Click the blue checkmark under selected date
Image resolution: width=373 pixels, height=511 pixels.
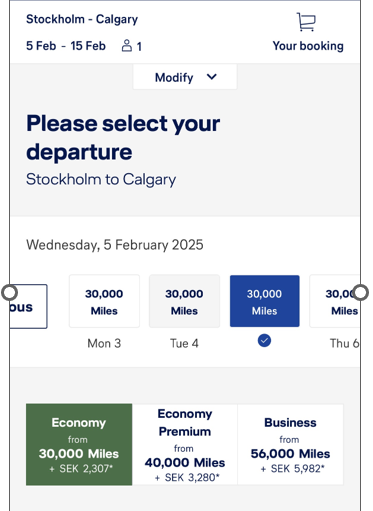[264, 341]
